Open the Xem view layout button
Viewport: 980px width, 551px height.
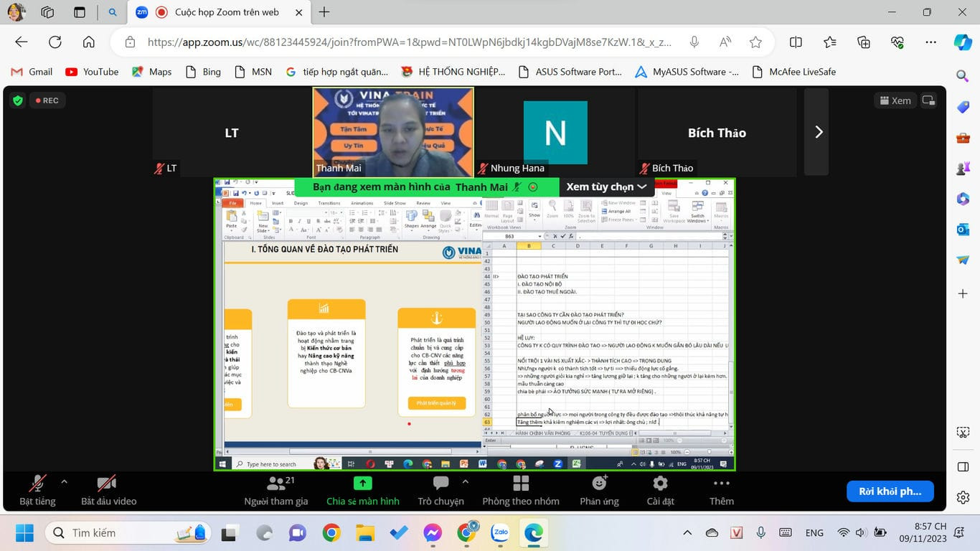click(895, 100)
